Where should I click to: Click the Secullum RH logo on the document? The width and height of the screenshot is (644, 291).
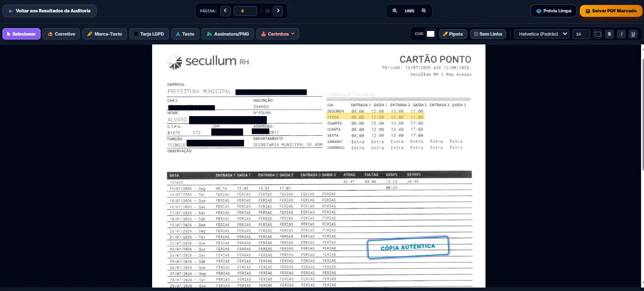tap(208, 62)
